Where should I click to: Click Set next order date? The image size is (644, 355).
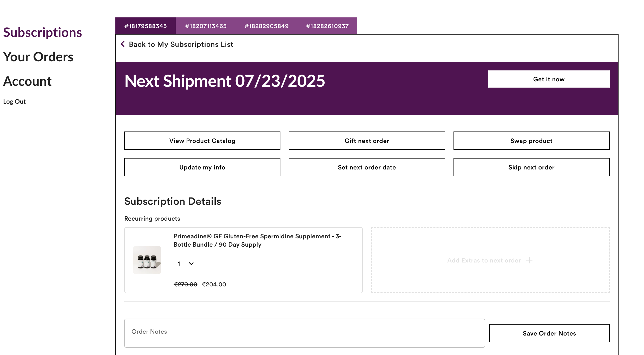coord(367,167)
